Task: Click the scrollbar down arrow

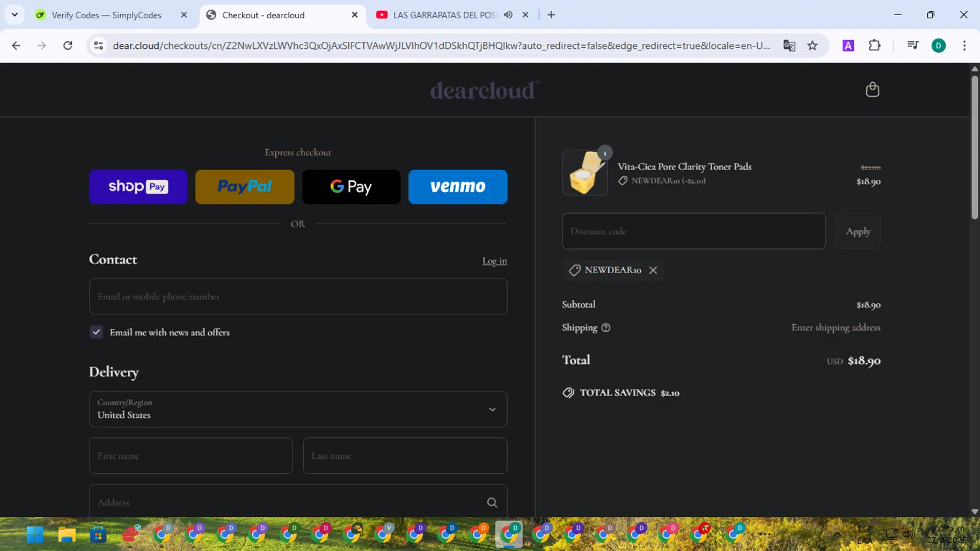Action: pyautogui.click(x=975, y=512)
